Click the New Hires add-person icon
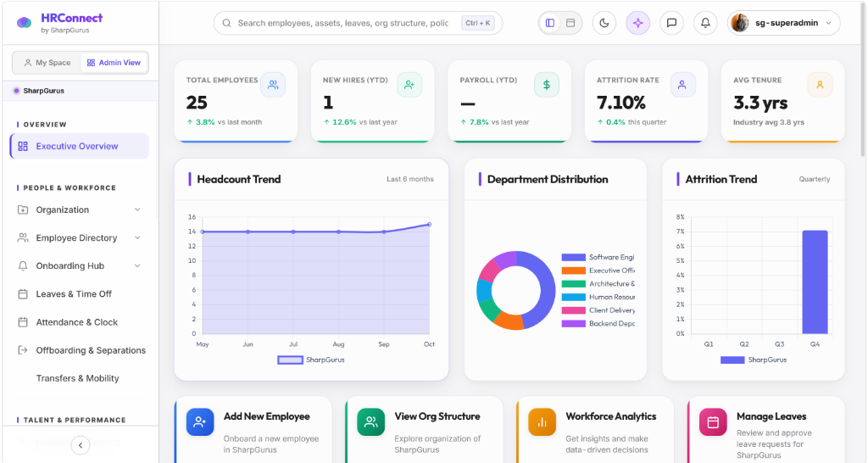868x463 pixels. (409, 85)
